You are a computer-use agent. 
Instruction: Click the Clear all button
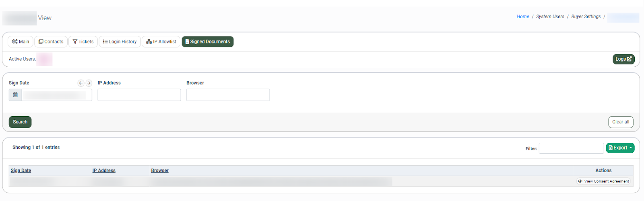coord(621,122)
